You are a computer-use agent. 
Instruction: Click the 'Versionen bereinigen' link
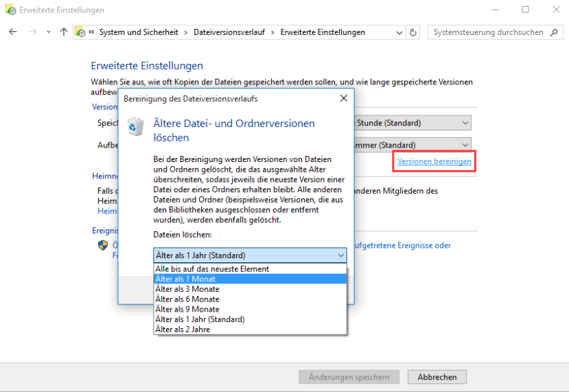[434, 161]
